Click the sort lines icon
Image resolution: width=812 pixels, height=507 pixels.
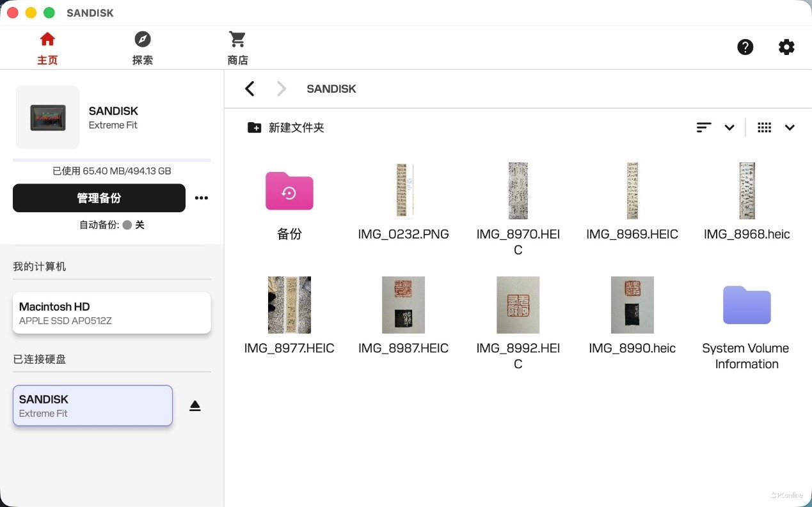point(704,127)
